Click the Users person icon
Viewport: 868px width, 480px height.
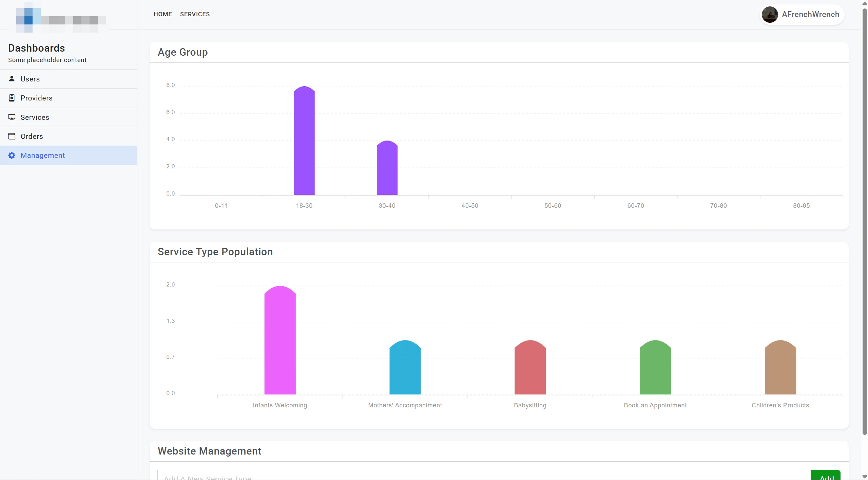point(12,79)
